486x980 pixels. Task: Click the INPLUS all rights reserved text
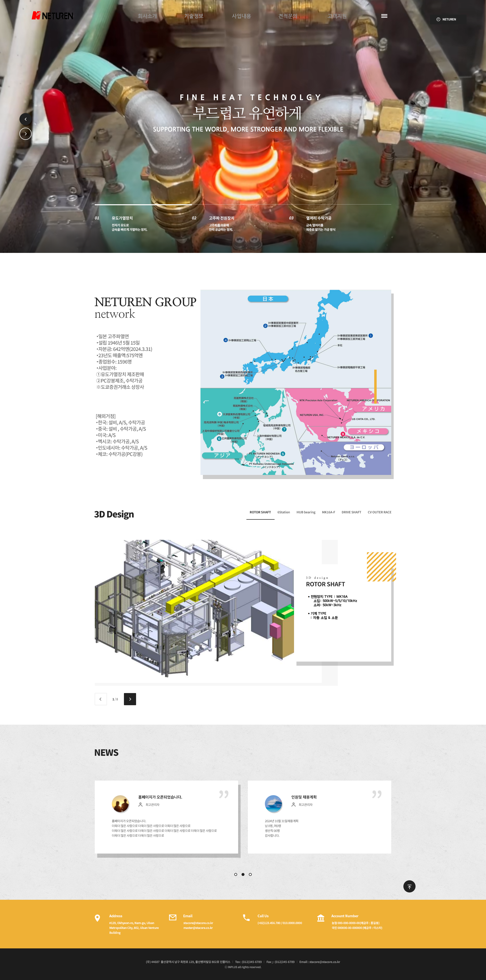click(x=243, y=967)
